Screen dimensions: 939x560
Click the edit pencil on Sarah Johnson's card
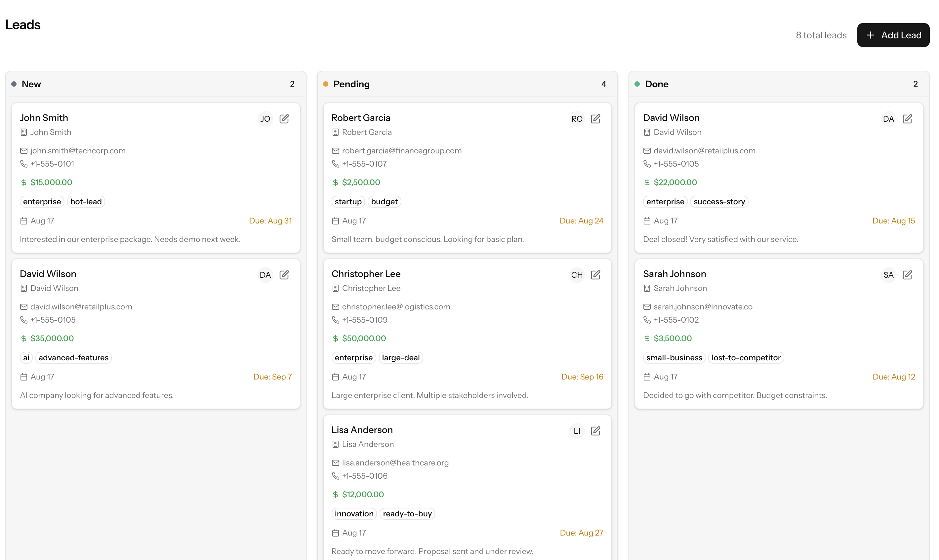point(908,275)
